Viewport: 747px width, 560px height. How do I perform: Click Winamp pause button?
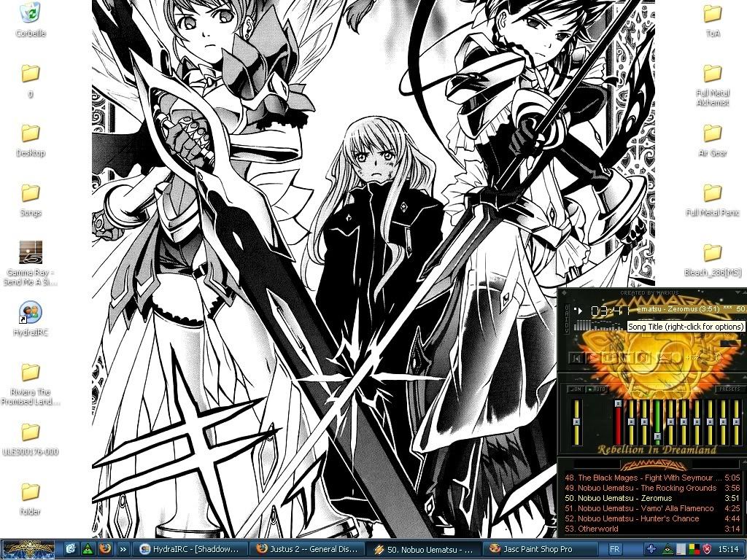click(x=610, y=357)
